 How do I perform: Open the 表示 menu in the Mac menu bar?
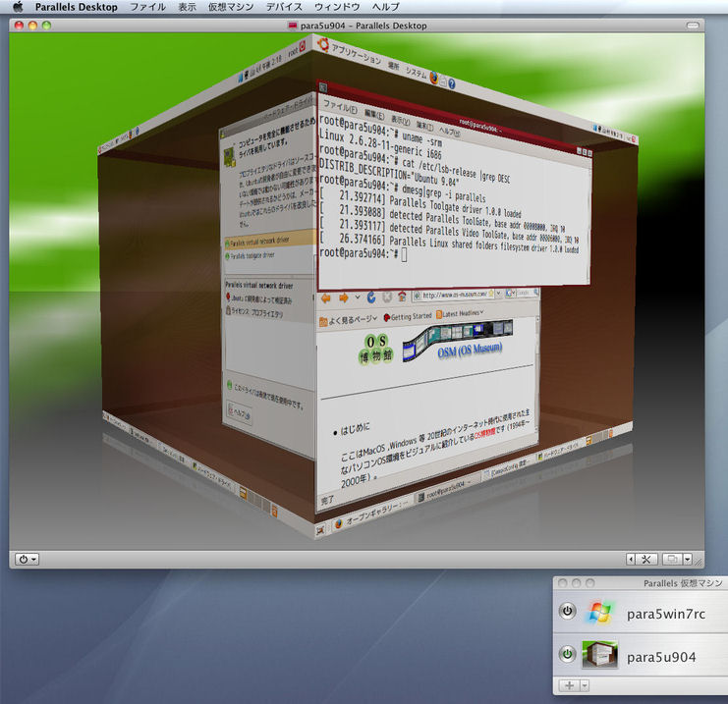pyautogui.click(x=187, y=7)
